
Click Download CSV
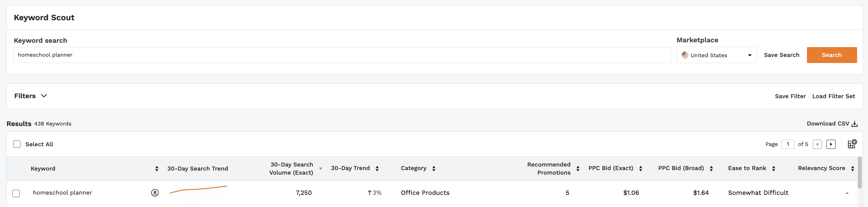coord(832,123)
